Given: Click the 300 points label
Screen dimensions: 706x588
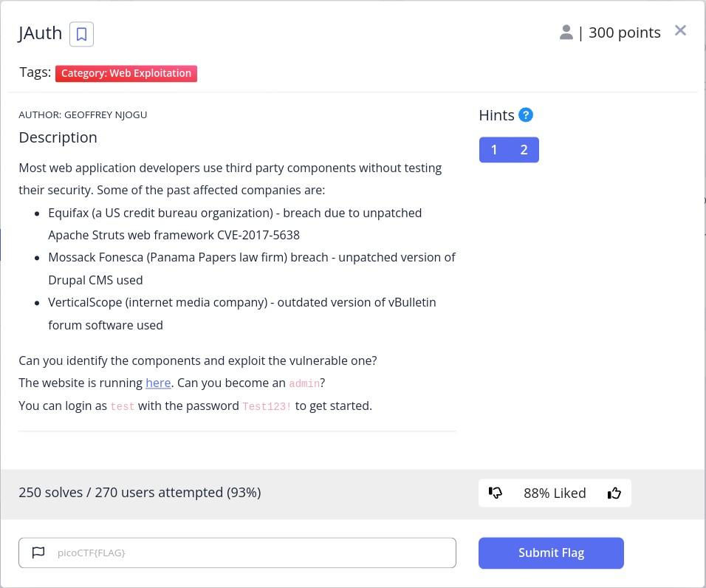Looking at the screenshot, I should pyautogui.click(x=624, y=33).
